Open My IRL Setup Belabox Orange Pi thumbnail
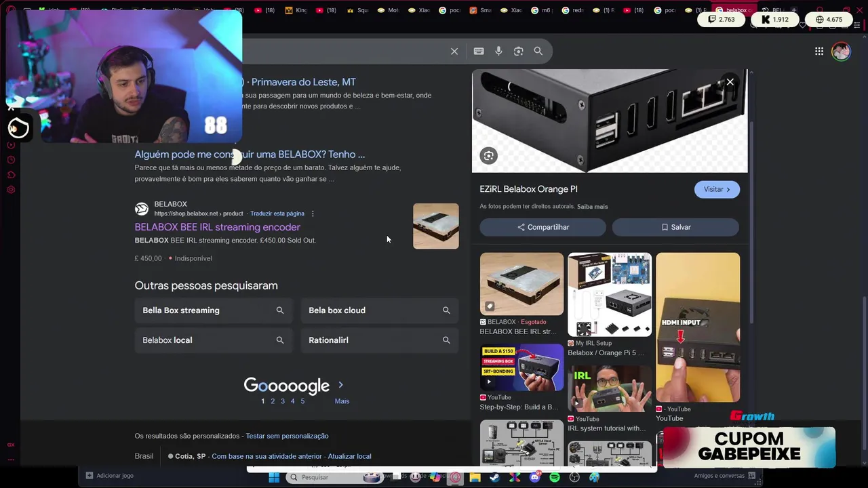 click(610, 295)
